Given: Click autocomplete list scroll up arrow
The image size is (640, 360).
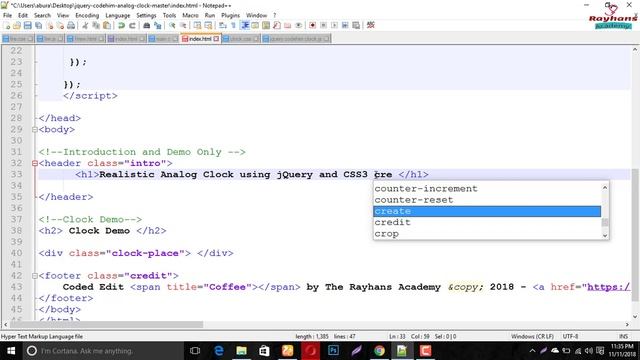Looking at the screenshot, I should pos(605,187).
